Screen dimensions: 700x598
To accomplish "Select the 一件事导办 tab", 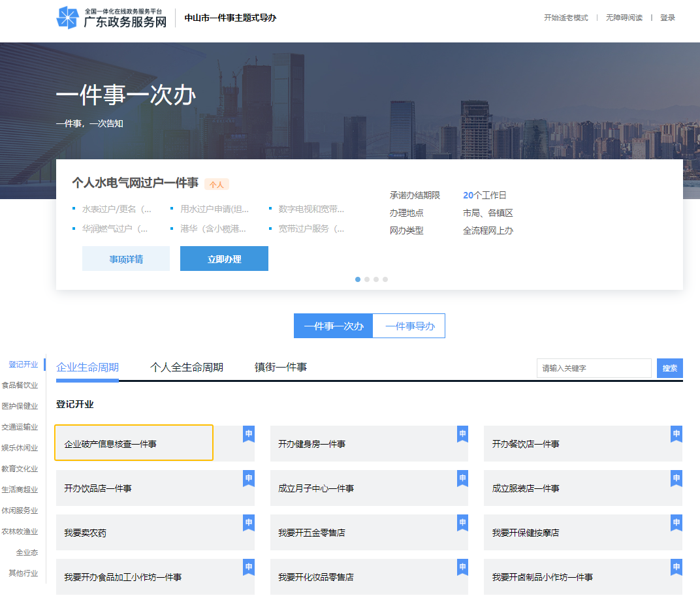I will [409, 325].
